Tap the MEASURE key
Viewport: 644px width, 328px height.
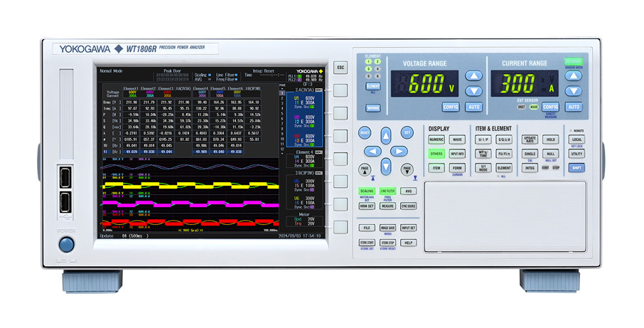coord(387,206)
